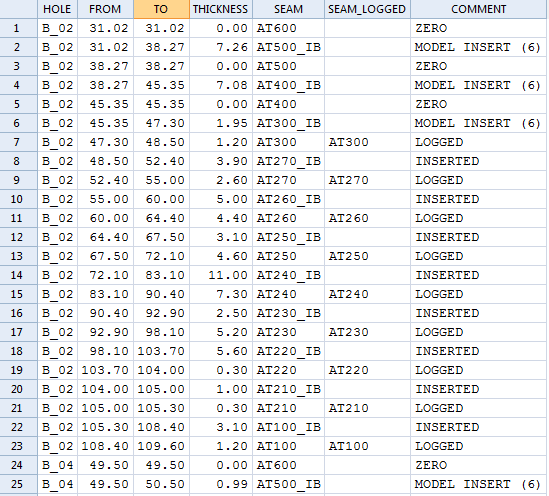Select the HOLE column header
549x496 pixels.
tap(57, 9)
